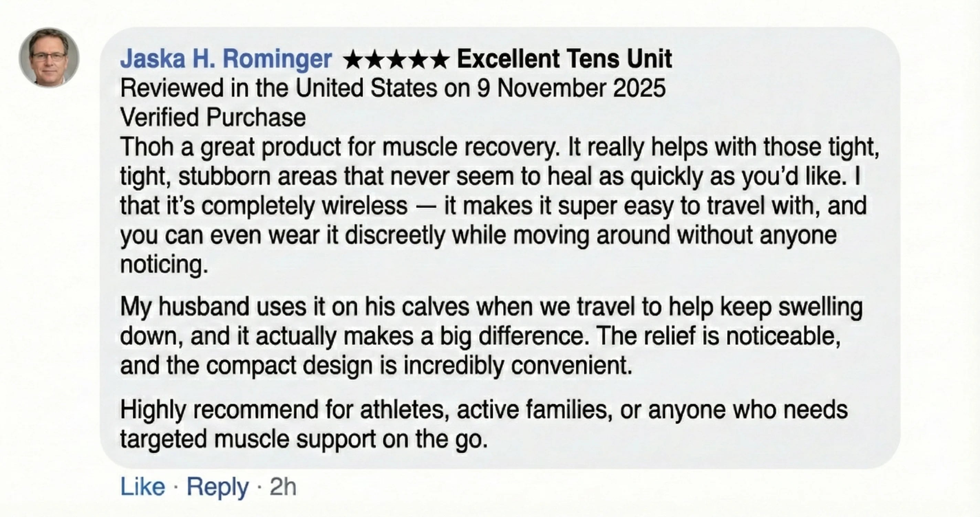This screenshot has width=980, height=517.
Task: Click the 2h comment timestamp
Action: (x=283, y=487)
